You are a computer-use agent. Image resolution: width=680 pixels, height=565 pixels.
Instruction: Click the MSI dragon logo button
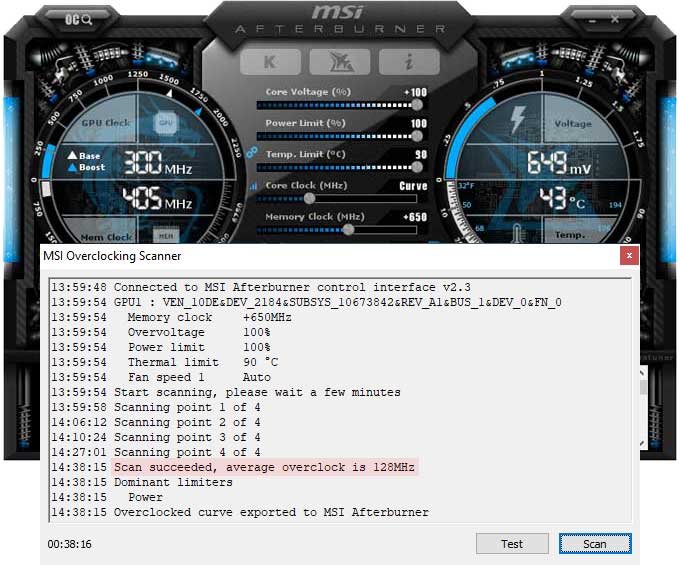(340, 62)
